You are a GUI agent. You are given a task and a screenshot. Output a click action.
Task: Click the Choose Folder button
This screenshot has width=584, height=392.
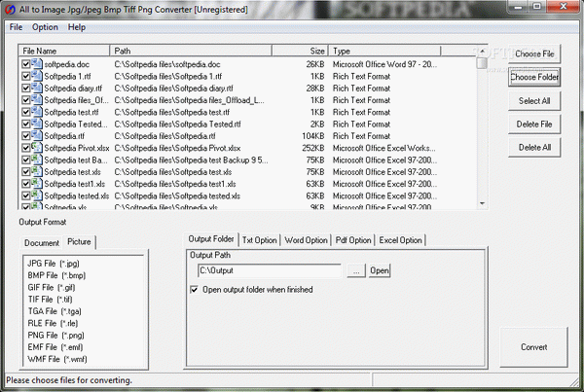point(534,77)
